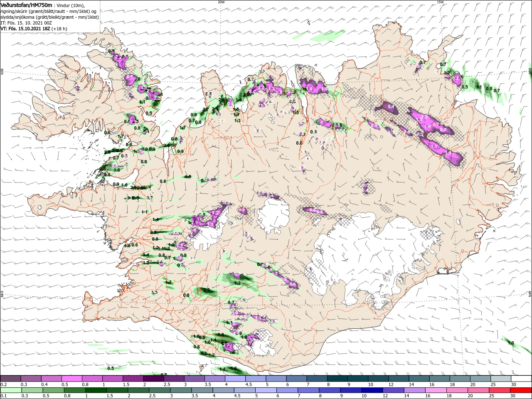This screenshot has width=532, height=399.
Task: Select the 'VT: Fös. 15.10.2021 18Z' valid time
Action: tap(25, 29)
